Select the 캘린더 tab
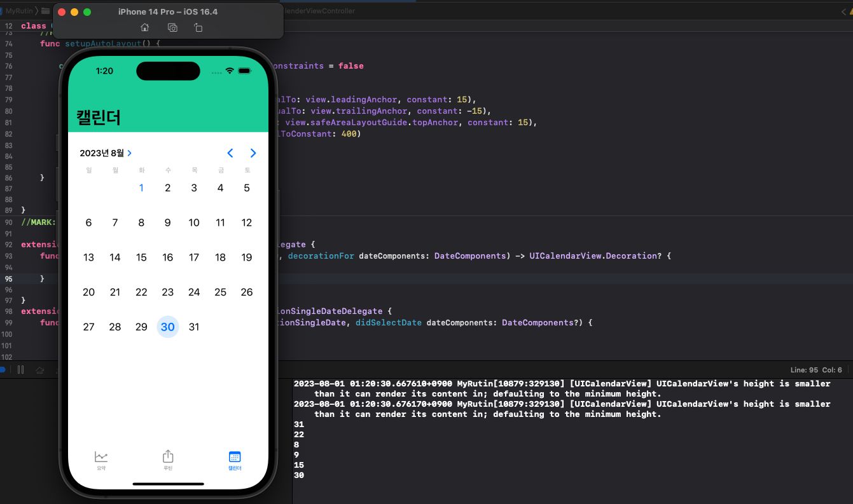The image size is (853, 504). [x=235, y=461]
